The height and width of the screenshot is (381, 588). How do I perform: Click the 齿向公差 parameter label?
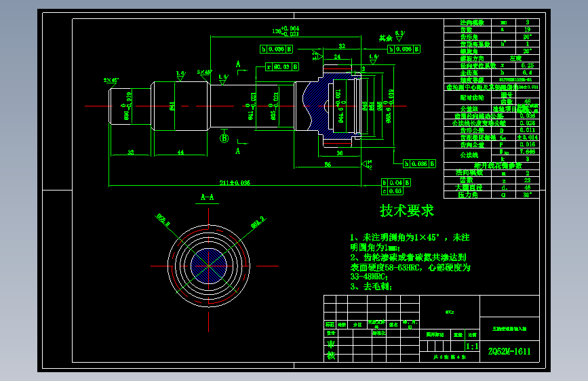pos(472,144)
